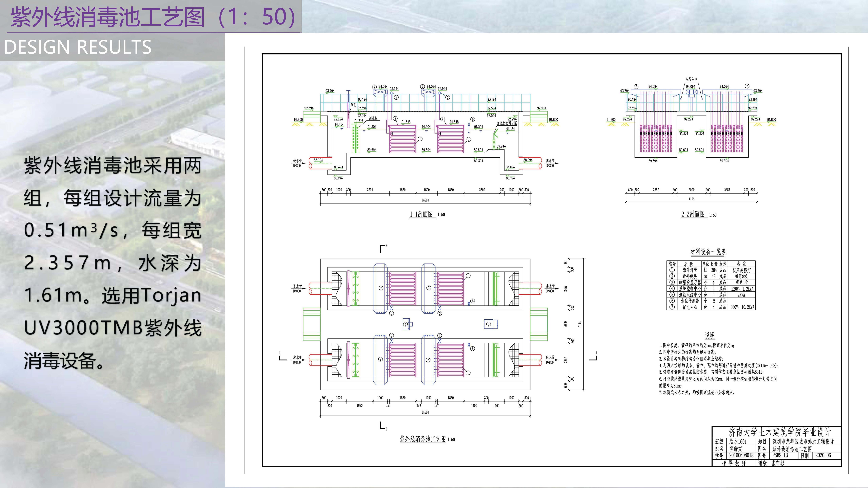868x488 pixels.
Task: Click the 闸门 gate label in section 1-1
Action: [x=353, y=105]
